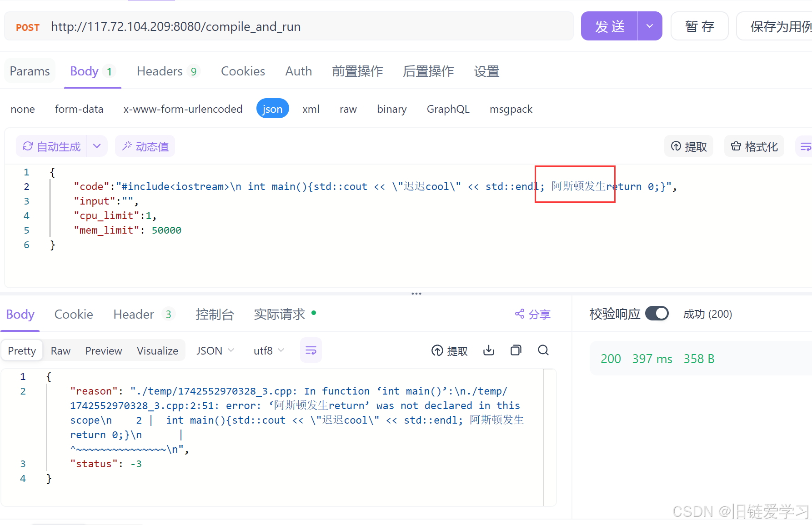Click the copy response icon
This screenshot has height=525, width=812.
(516, 350)
